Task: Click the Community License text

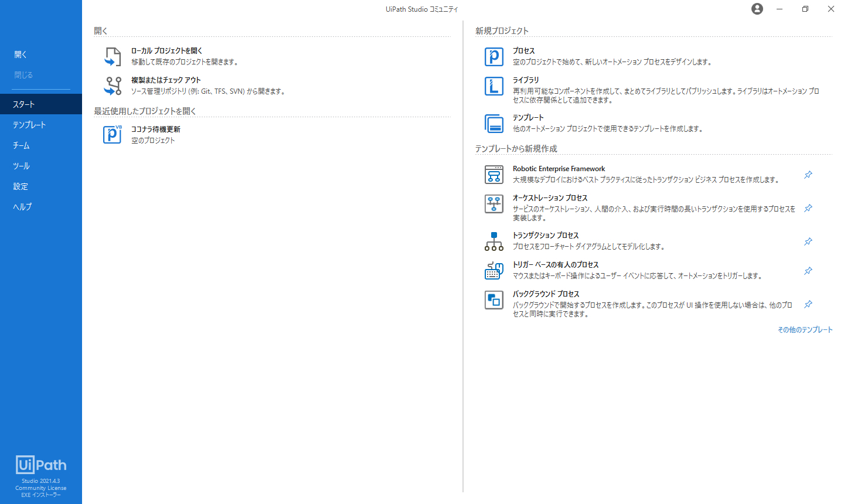Action: coord(41,488)
